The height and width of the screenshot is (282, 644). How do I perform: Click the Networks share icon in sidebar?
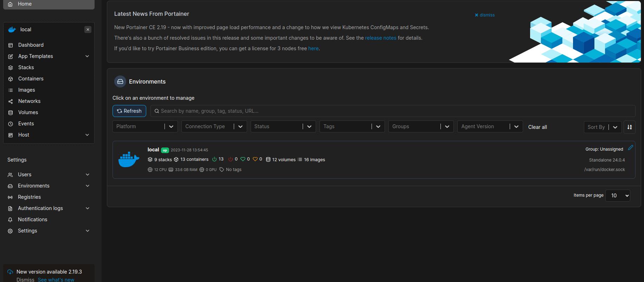click(x=11, y=101)
